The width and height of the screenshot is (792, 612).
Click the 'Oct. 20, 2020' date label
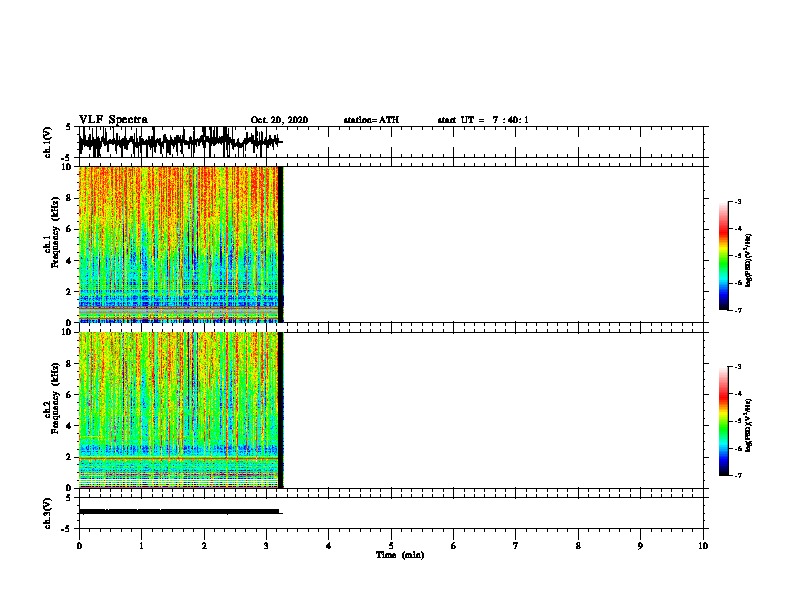click(x=279, y=120)
